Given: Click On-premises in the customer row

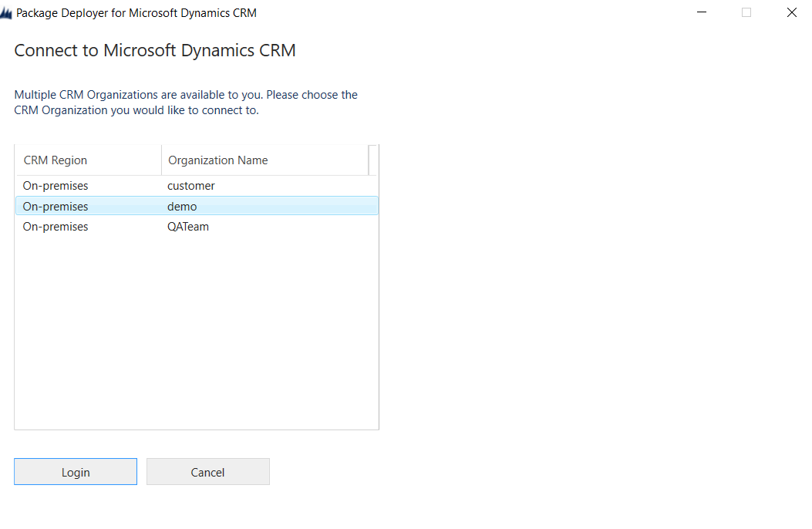Looking at the screenshot, I should pos(56,186).
